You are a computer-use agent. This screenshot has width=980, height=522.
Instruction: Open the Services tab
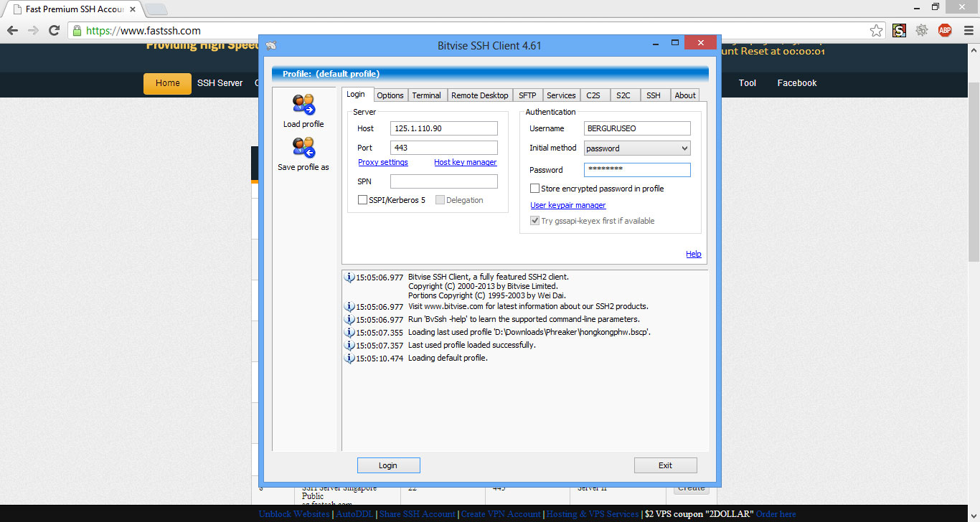[561, 95]
